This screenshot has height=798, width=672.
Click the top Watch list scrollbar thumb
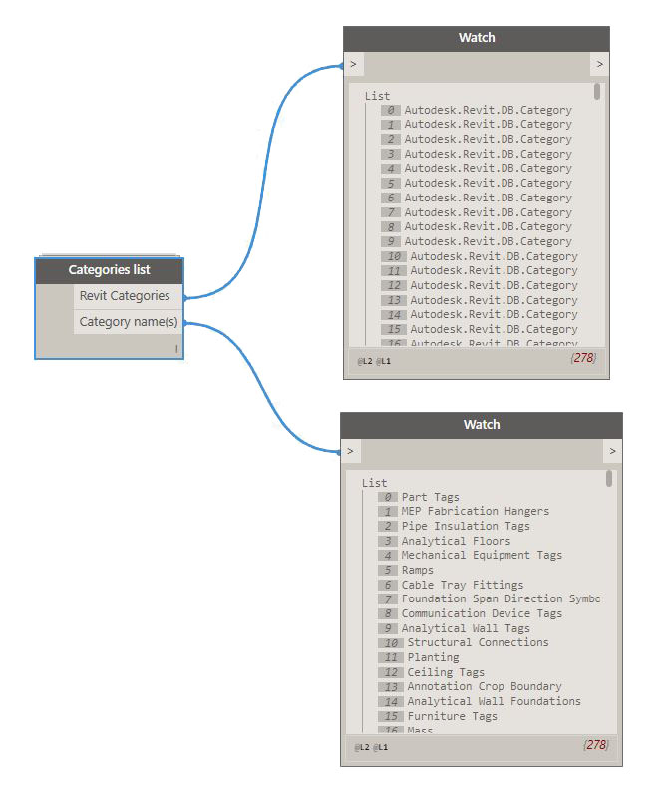coord(597,92)
